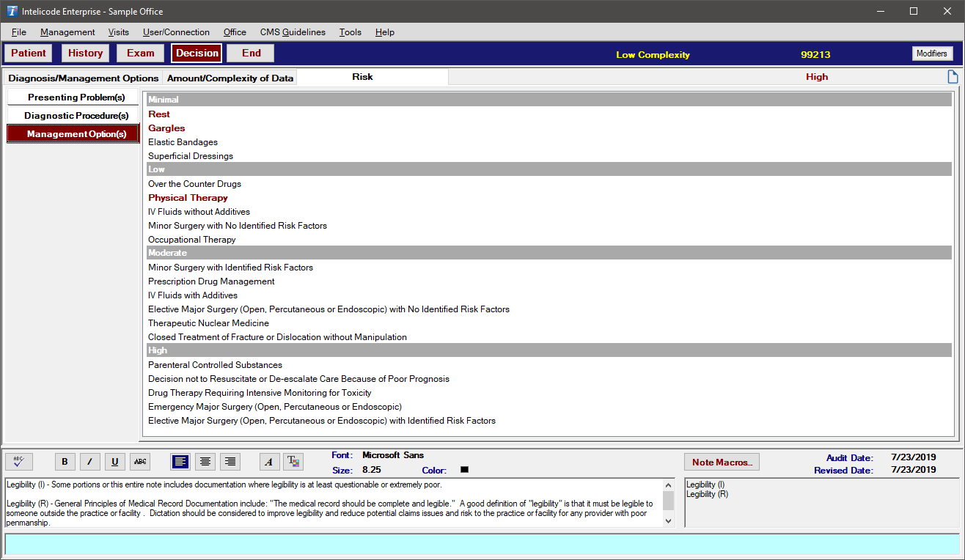This screenshot has height=560, width=965.
Task: Toggle the Physical Therapy option
Action: tap(188, 198)
